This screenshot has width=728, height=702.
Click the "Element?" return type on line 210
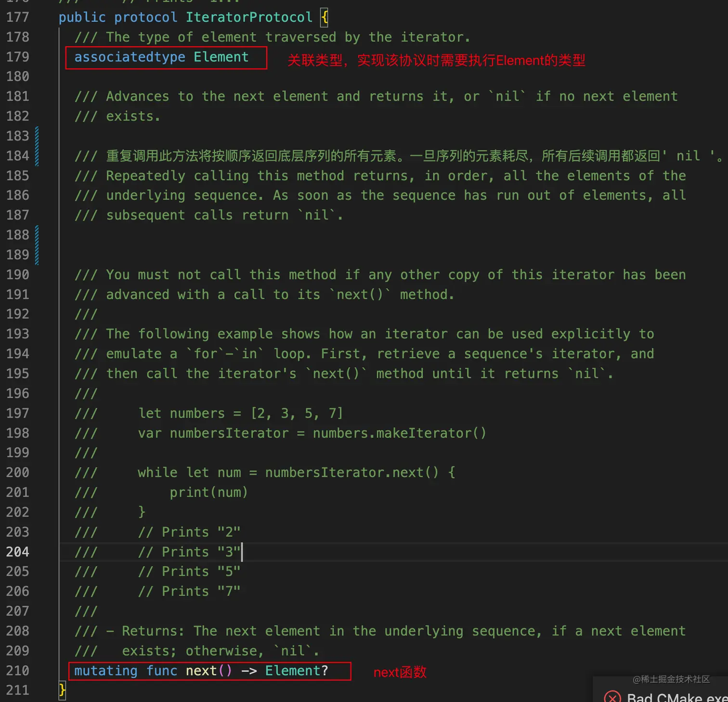297,671
